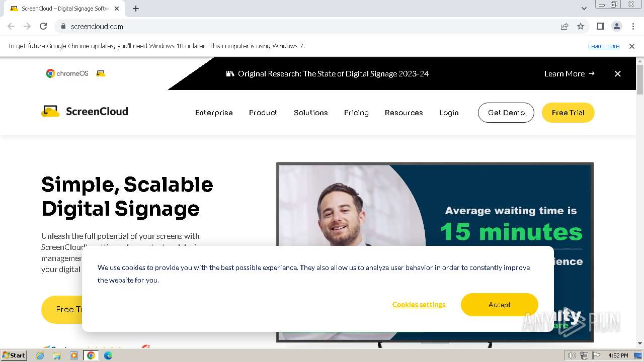The height and width of the screenshot is (362, 644).
Task: Click the browser forward arrow
Action: [27, 26]
